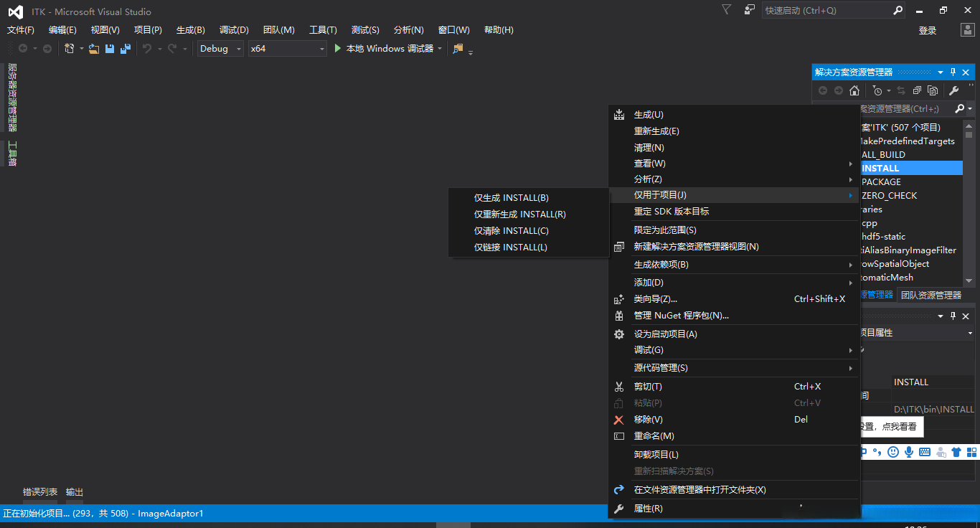Viewport: 980px width, 528px height.
Task: Click the send feedback person icon
Action: point(750,10)
